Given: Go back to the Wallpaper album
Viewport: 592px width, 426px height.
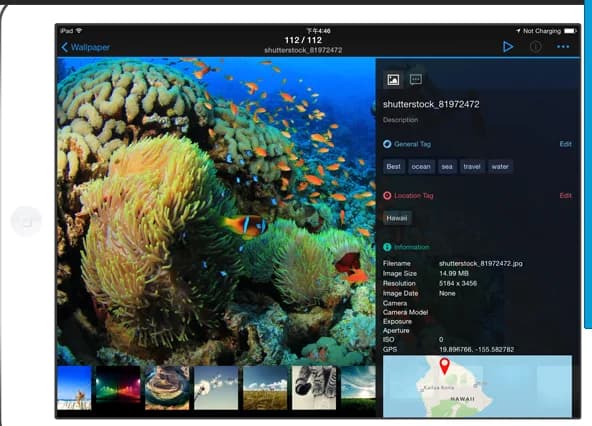Looking at the screenshot, I should coord(85,47).
